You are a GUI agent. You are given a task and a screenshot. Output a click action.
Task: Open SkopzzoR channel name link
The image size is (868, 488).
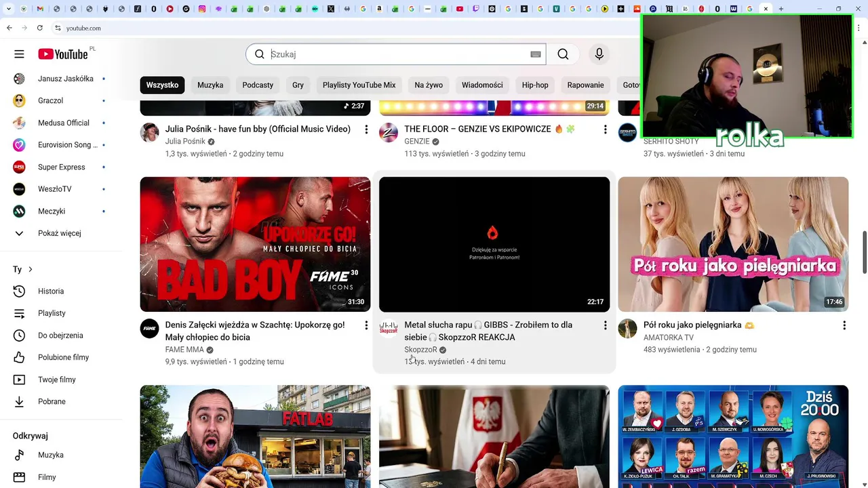pos(420,350)
